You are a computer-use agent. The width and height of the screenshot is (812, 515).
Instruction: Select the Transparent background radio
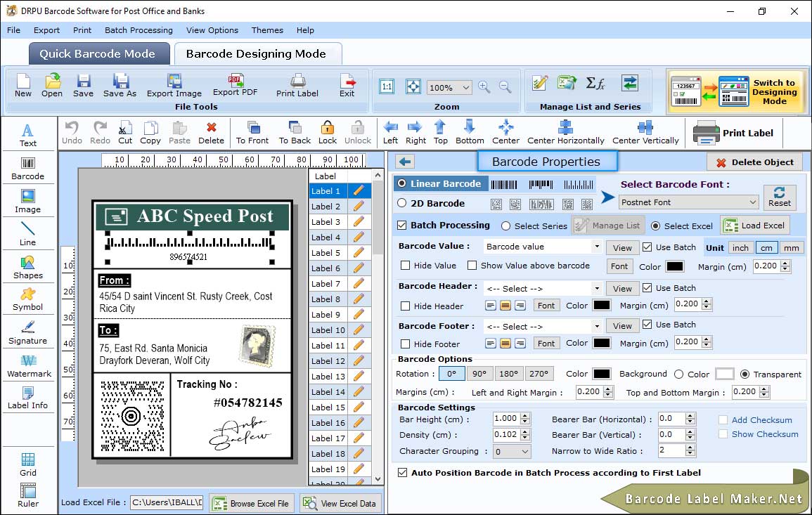(745, 374)
